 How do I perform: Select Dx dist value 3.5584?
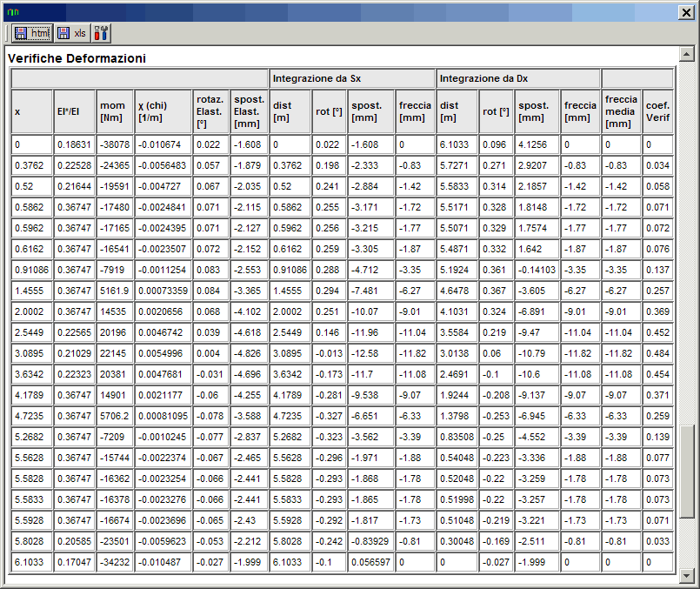tap(457, 332)
